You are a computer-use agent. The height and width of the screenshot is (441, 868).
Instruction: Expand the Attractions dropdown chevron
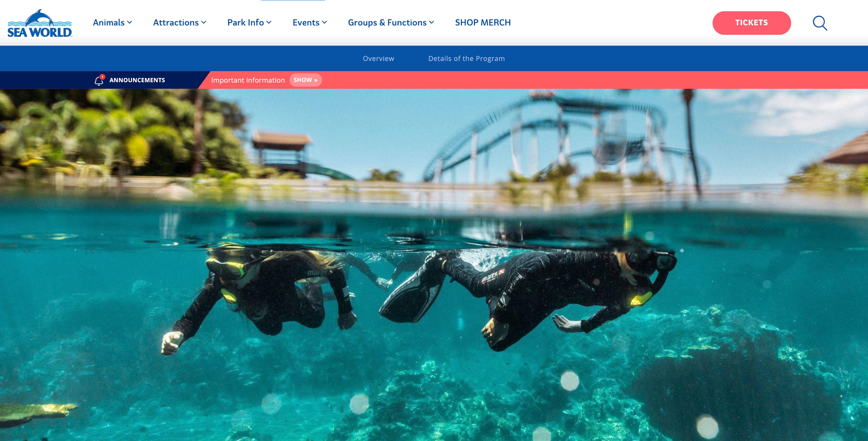pos(203,22)
